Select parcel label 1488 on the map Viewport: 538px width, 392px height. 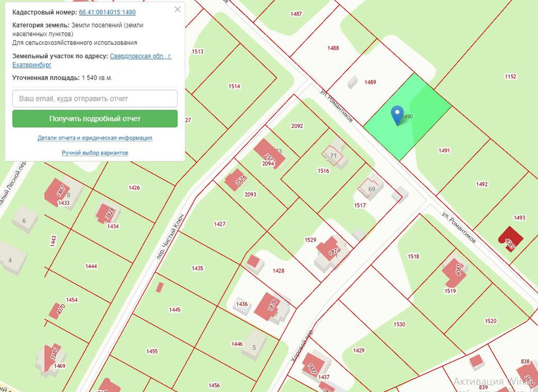tap(333, 48)
